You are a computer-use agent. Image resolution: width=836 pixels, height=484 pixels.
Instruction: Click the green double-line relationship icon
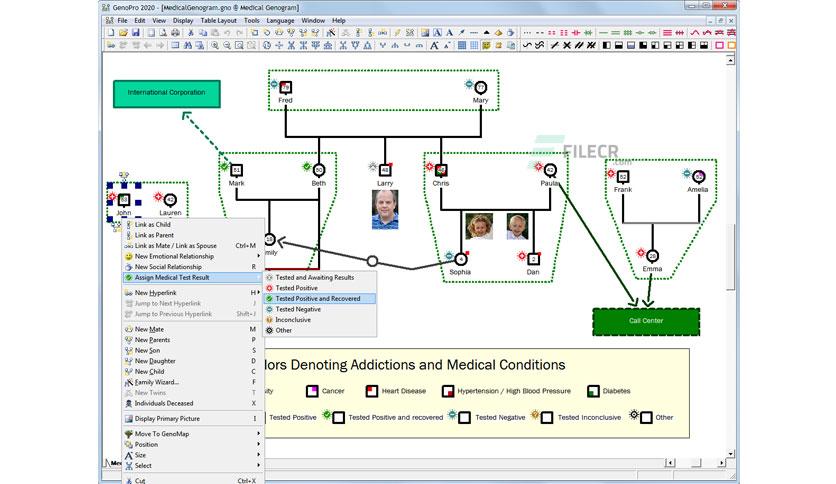615,33
